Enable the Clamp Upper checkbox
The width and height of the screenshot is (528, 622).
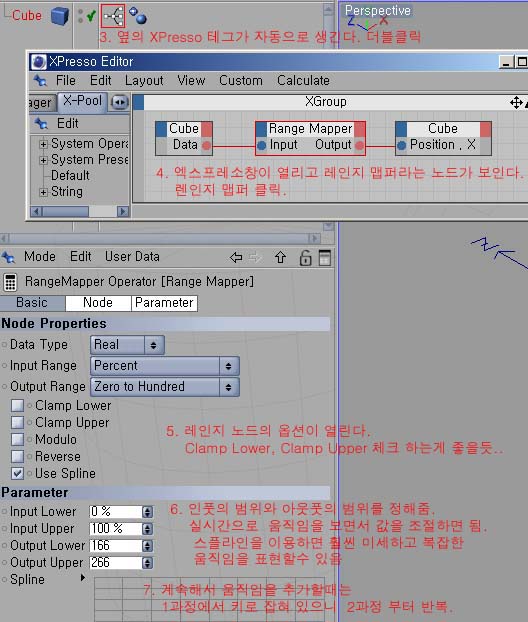[x=17, y=422]
